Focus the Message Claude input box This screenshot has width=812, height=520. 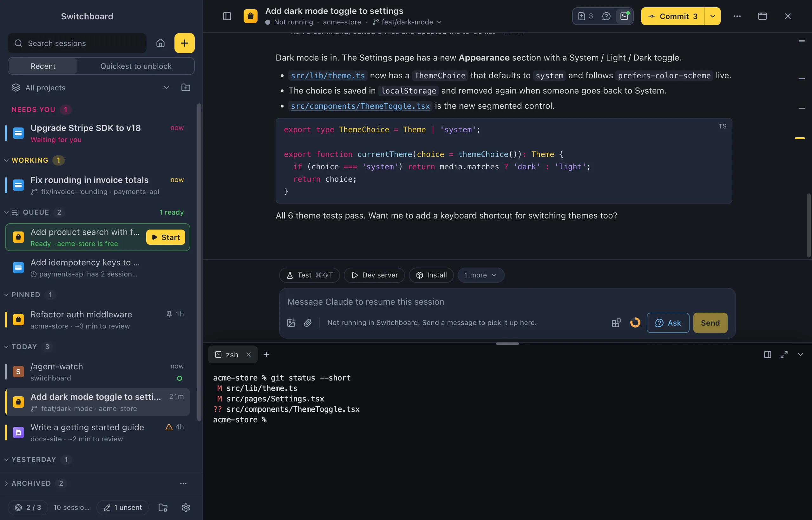coord(507,302)
